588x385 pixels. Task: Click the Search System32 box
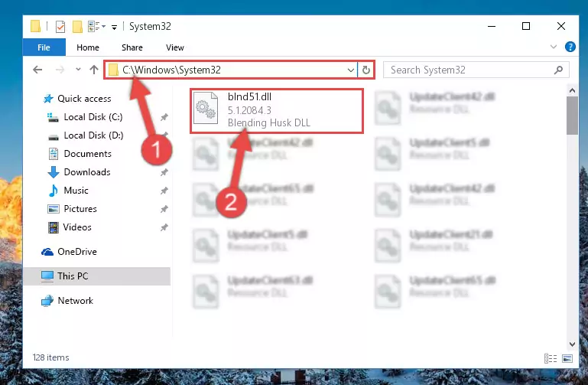(476, 70)
